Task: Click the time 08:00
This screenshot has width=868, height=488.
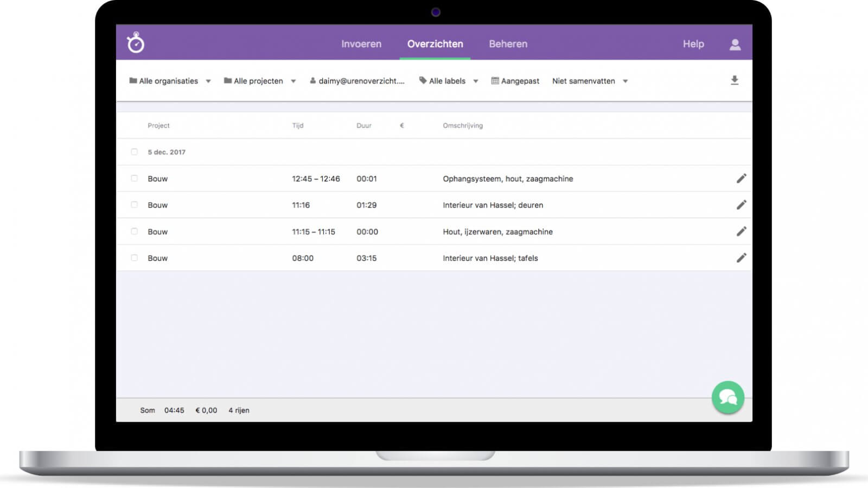Action: pyautogui.click(x=303, y=258)
